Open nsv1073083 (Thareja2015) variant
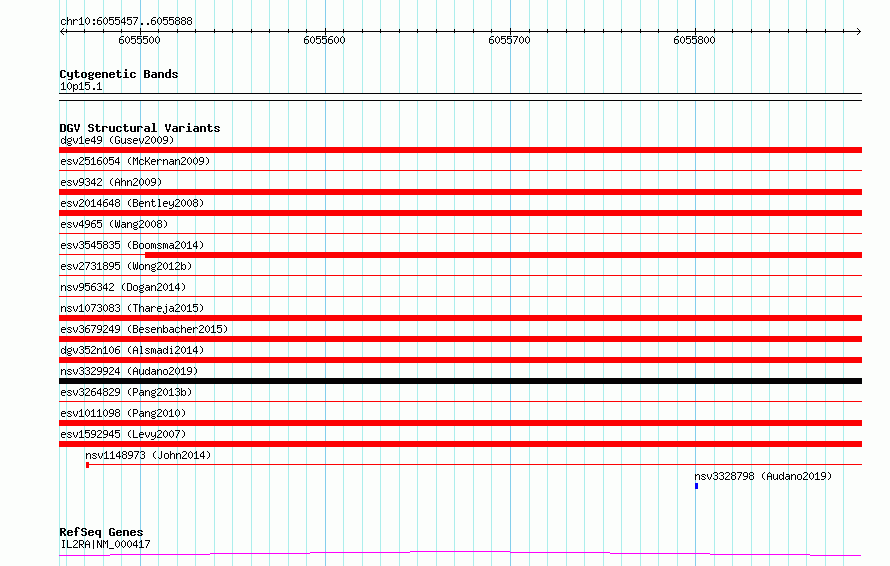The width and height of the screenshot is (890, 566). click(132, 308)
